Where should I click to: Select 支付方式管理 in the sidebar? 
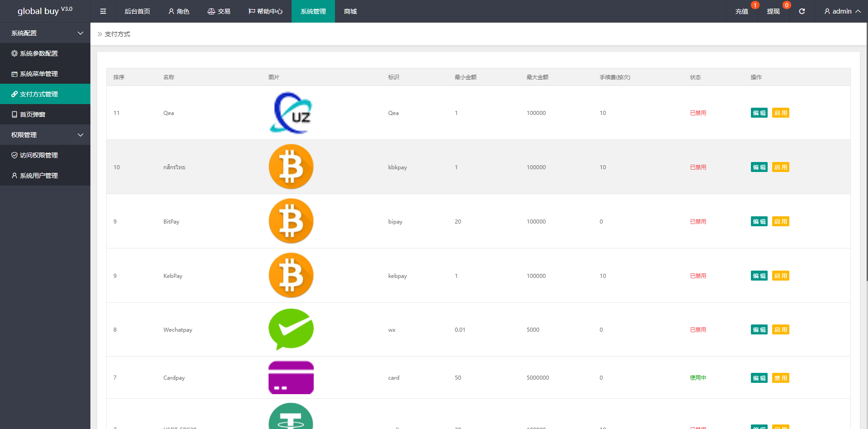[45, 94]
